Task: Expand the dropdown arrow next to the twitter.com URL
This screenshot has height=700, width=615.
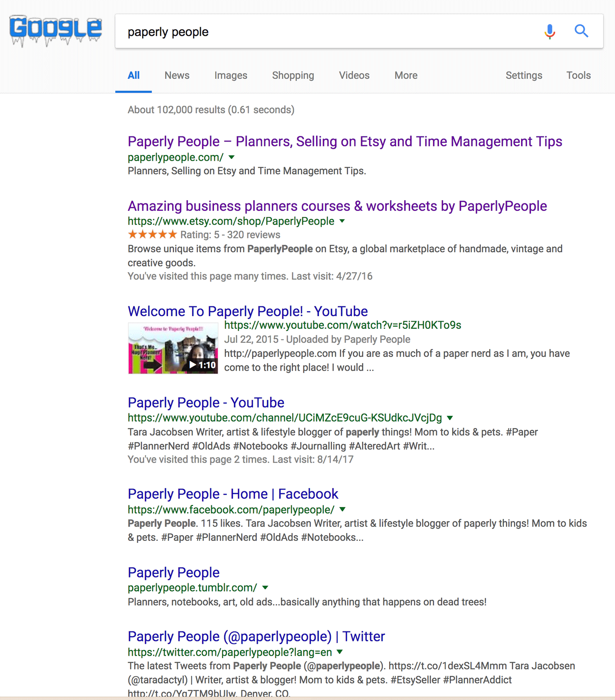Action: pos(340,652)
